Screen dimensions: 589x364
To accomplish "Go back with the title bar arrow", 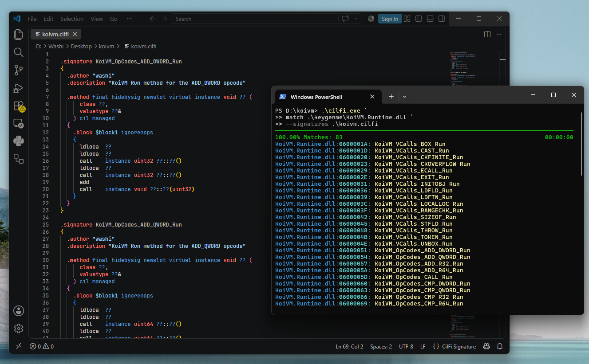I will pyautogui.click(x=153, y=19).
